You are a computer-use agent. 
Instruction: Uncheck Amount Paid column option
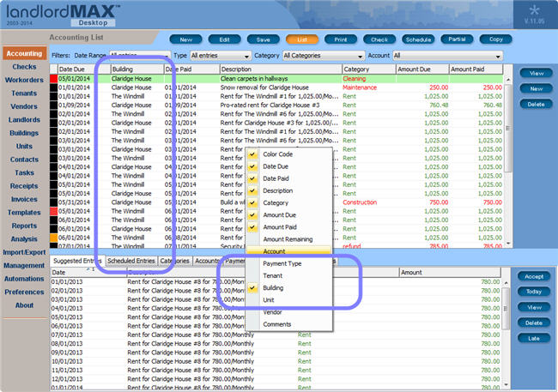point(252,227)
